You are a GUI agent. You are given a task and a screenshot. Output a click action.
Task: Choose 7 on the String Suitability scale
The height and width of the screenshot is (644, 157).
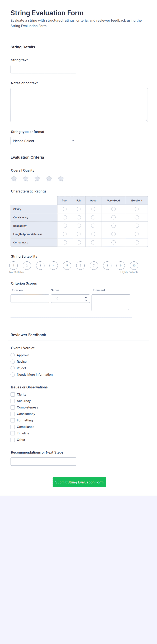click(94, 265)
